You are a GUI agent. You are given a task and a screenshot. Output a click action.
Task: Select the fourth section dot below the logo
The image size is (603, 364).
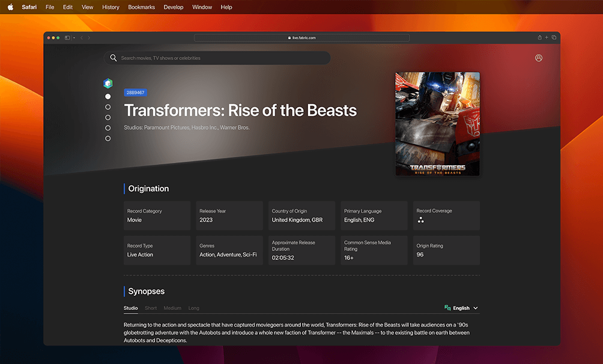point(108,128)
